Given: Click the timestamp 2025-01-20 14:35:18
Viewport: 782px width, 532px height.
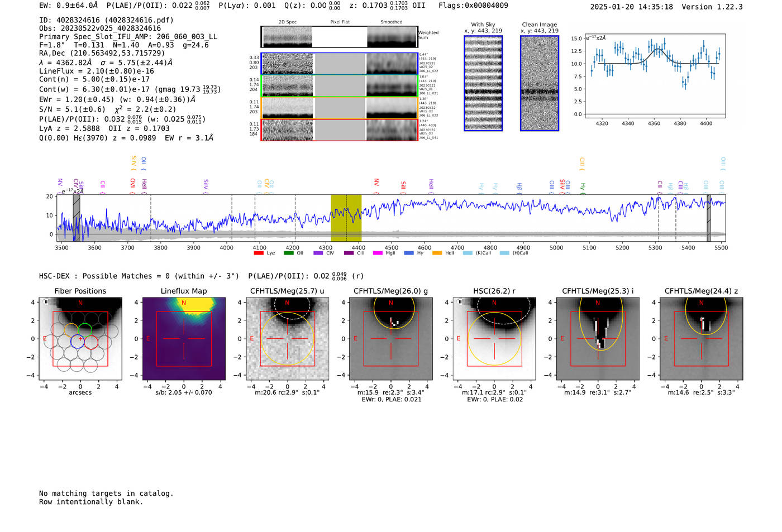Looking at the screenshot, I should [631, 7].
